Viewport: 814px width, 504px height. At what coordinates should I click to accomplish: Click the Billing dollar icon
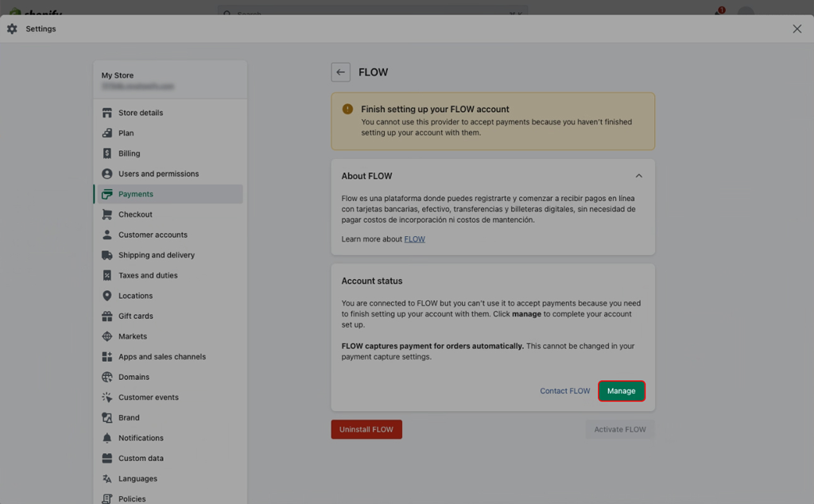pos(107,153)
